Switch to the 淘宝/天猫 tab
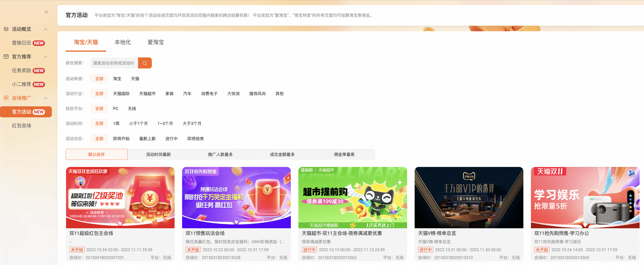Viewport: 644px width, 265px height. pos(86,42)
